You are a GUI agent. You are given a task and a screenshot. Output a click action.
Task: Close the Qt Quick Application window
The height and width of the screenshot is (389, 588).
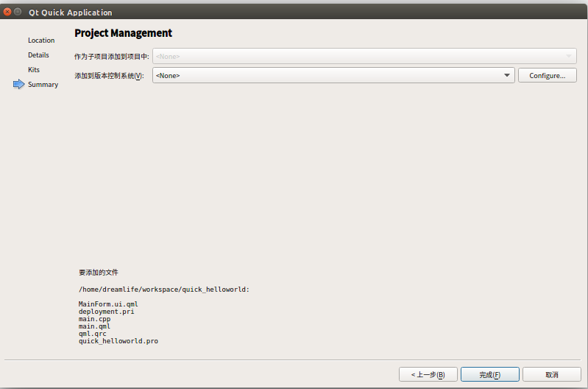pyautogui.click(x=7, y=12)
